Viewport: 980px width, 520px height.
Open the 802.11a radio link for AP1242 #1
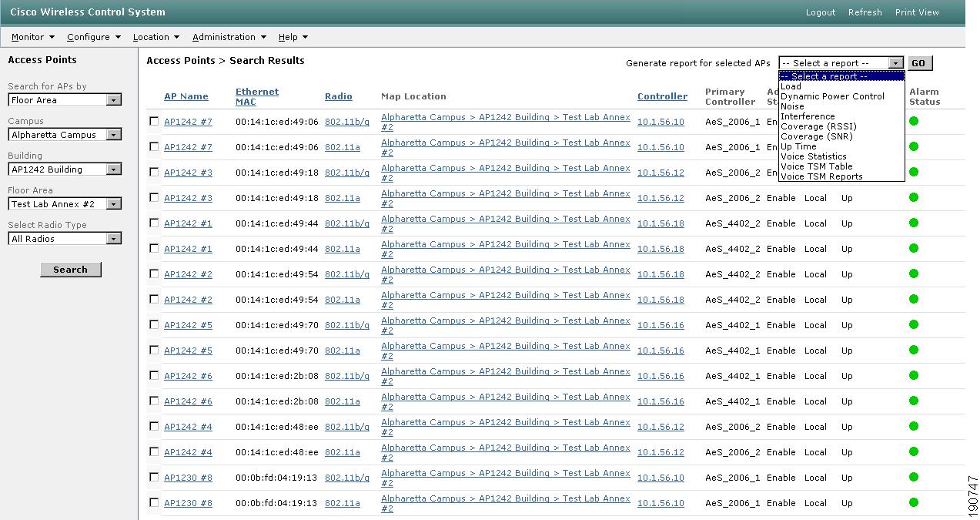tap(343, 249)
